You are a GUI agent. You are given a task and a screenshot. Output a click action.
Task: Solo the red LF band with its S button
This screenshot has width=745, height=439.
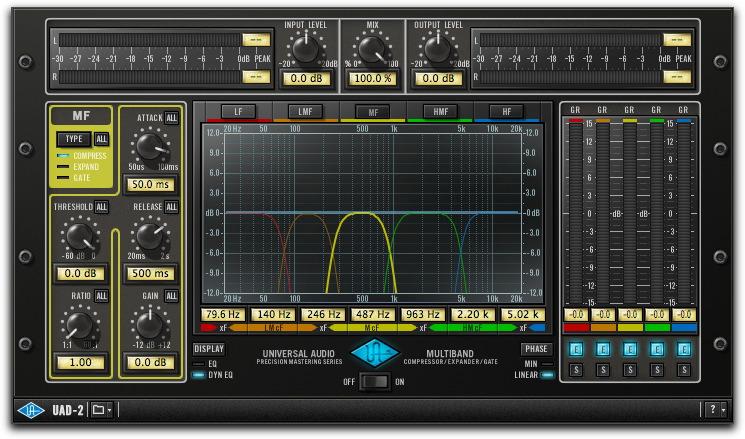[x=576, y=370]
